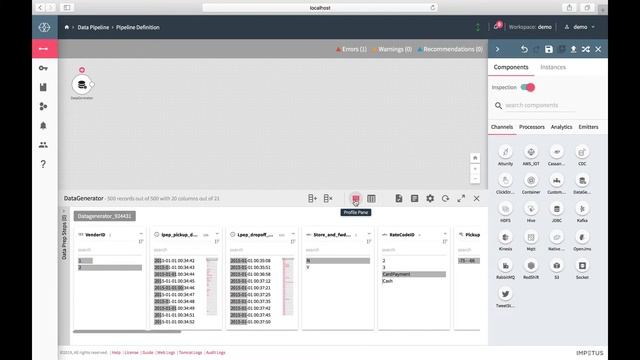This screenshot has height=360, width=640.
Task: Select the Channels tab
Action: coord(502,127)
